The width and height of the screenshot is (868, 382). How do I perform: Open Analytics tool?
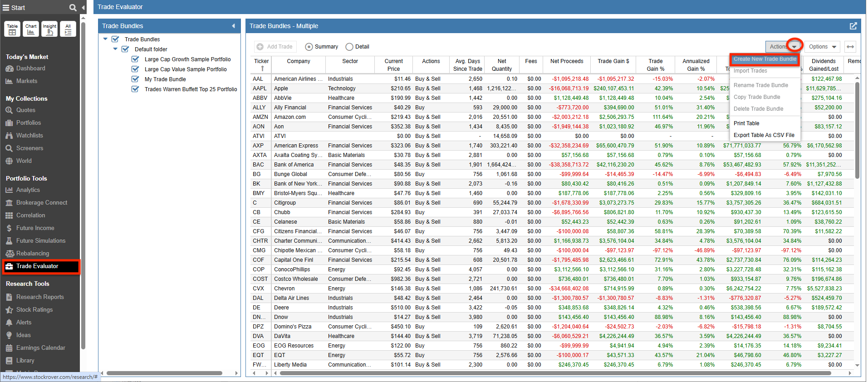28,190
